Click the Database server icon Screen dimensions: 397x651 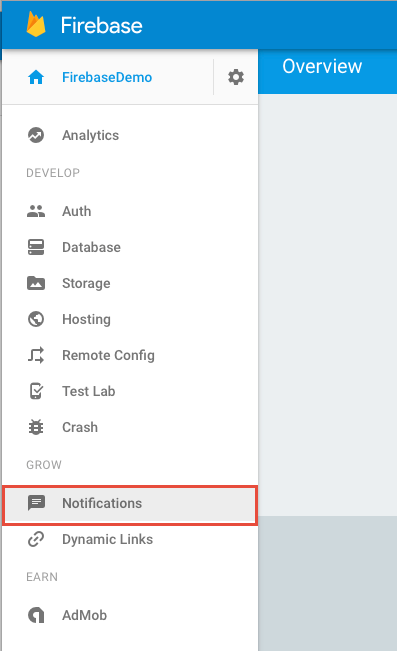(x=36, y=247)
